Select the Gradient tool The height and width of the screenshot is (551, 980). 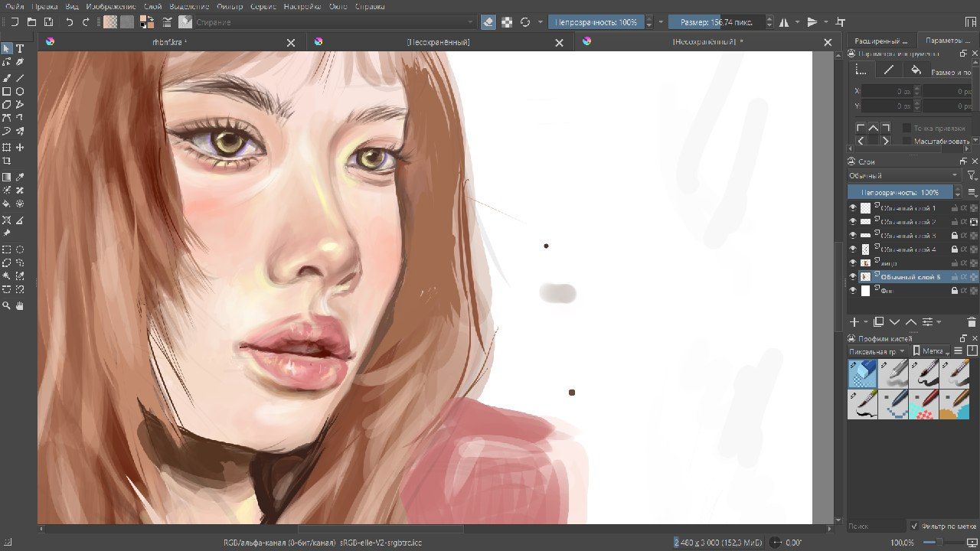pos(7,178)
